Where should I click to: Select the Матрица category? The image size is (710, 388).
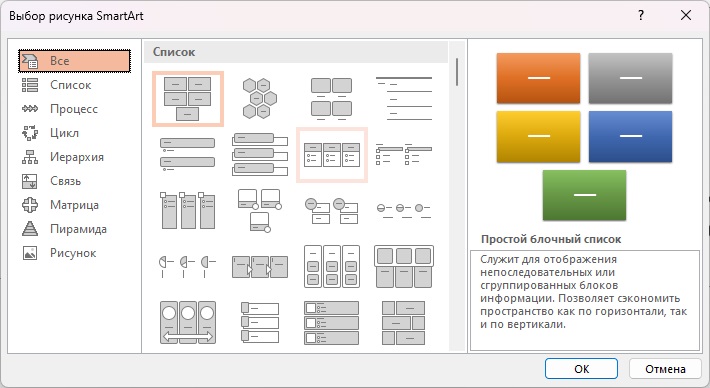[x=74, y=205]
